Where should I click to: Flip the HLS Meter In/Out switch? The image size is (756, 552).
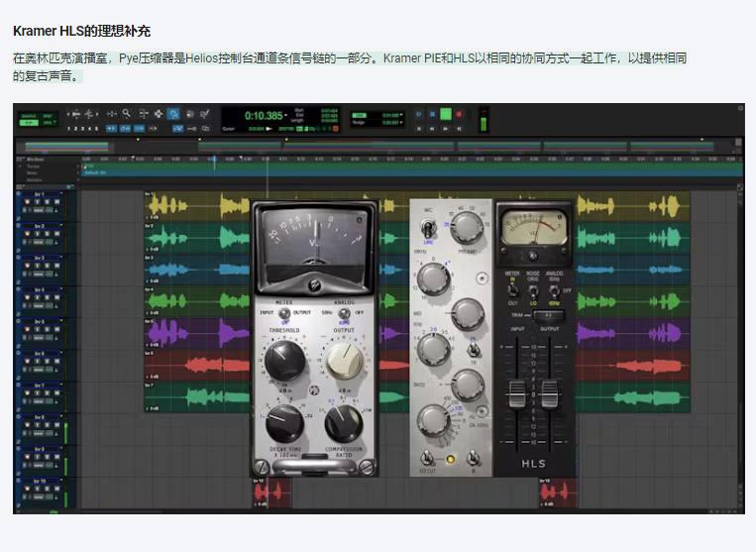(512, 289)
